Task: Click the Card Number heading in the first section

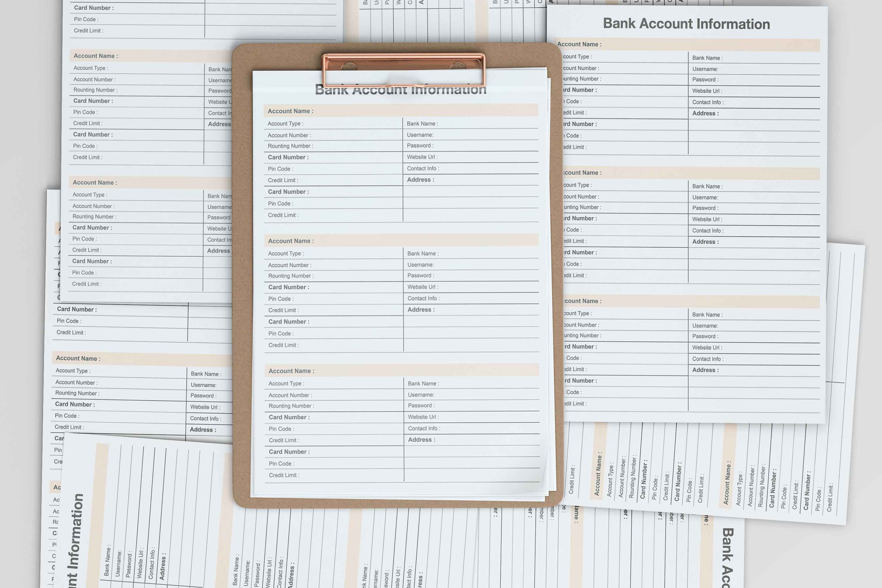Action: [x=288, y=157]
